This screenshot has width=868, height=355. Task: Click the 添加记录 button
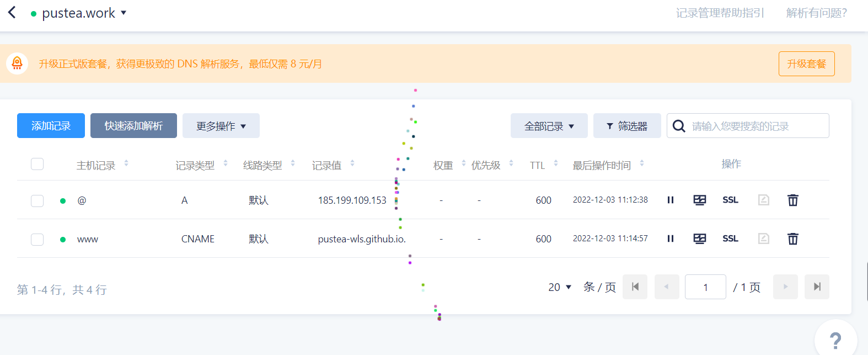(x=51, y=126)
